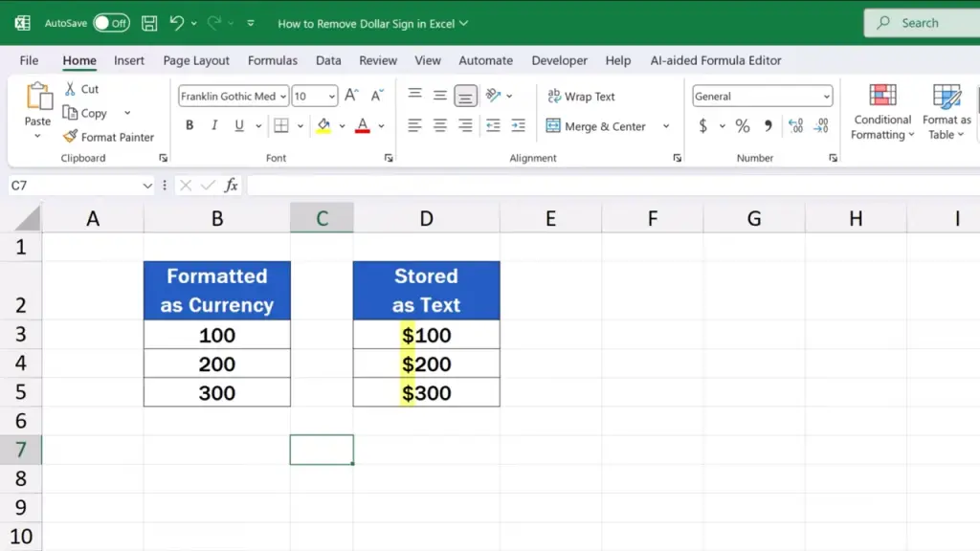The image size is (980, 551).
Task: Open the font name dropdown
Action: click(x=283, y=97)
